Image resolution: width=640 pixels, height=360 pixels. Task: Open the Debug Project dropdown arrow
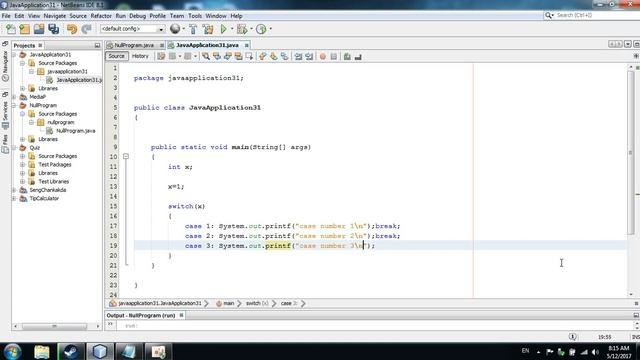click(x=251, y=29)
